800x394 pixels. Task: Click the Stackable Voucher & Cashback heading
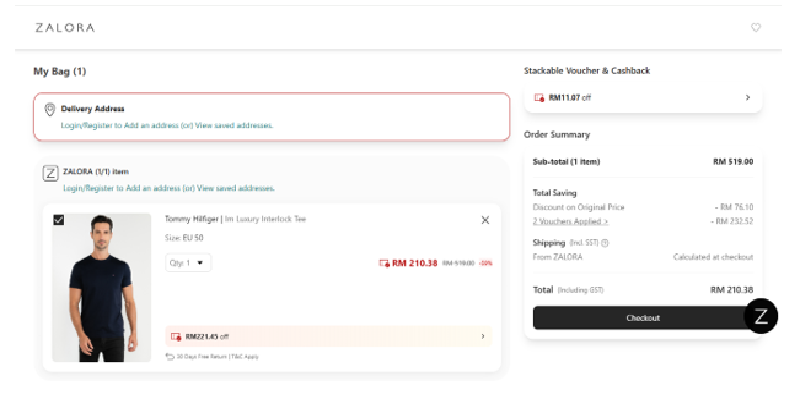coord(587,71)
